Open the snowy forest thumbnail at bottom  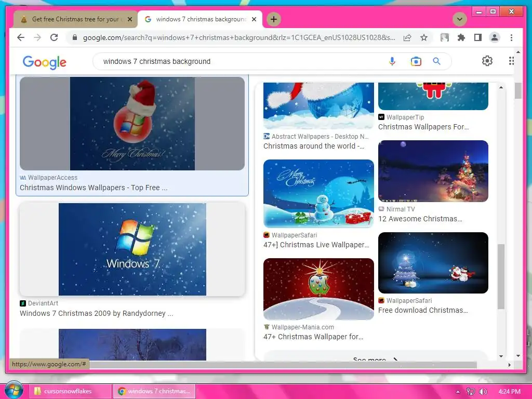point(132,345)
